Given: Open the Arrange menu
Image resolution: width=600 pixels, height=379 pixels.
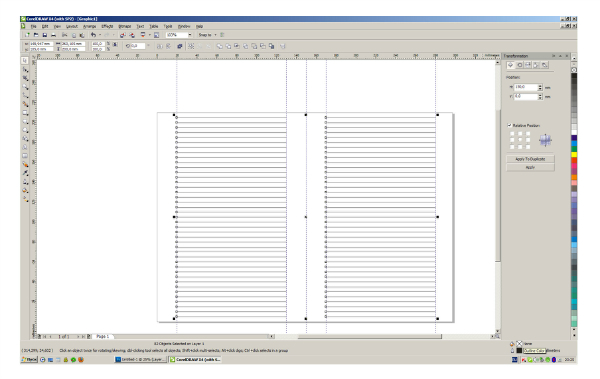Looking at the screenshot, I should (89, 26).
